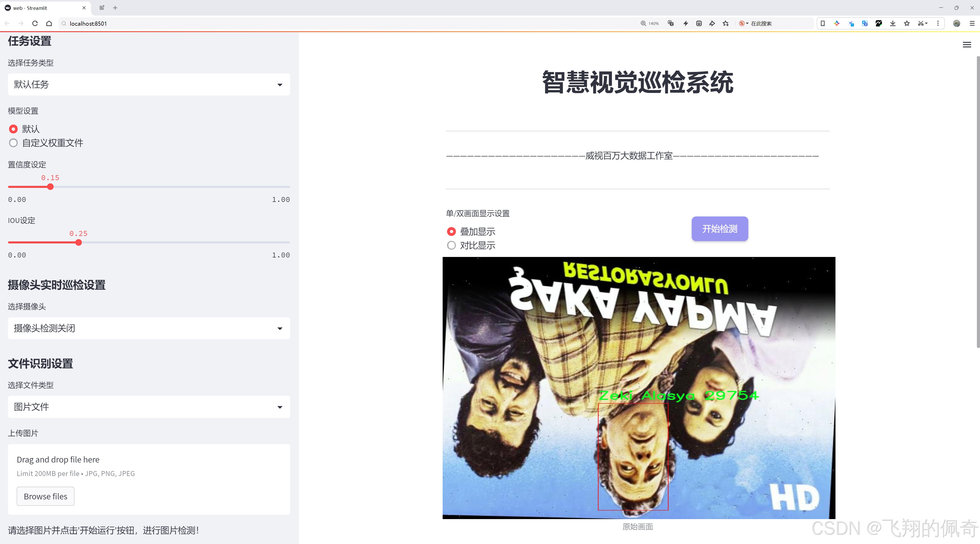Toggle mobile device view icon
Viewport: 980px width, 544px height.
click(823, 24)
